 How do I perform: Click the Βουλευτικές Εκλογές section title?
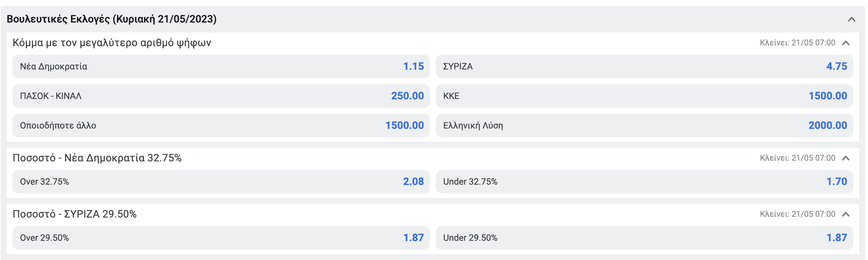pos(112,19)
